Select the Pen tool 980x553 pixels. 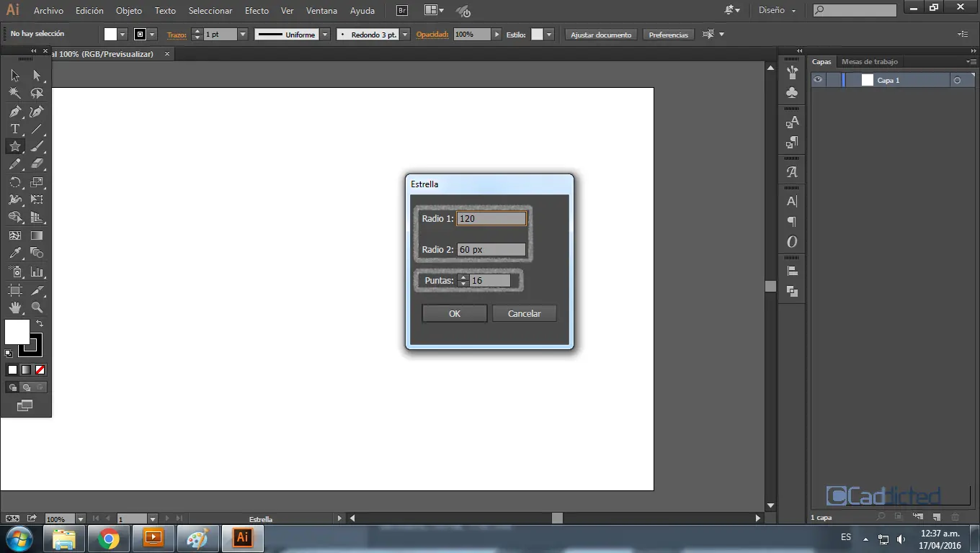15,111
